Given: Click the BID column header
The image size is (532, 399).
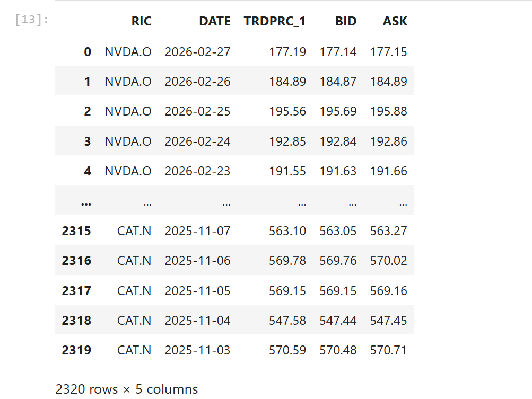Looking at the screenshot, I should (346, 21).
